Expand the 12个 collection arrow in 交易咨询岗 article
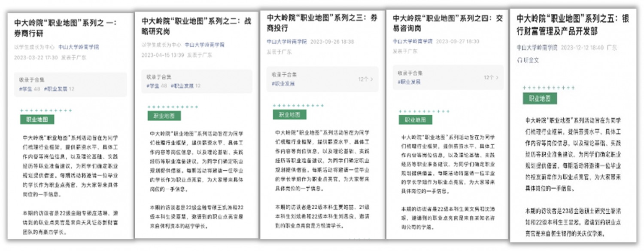This screenshot has width=644, height=251. (x=497, y=78)
